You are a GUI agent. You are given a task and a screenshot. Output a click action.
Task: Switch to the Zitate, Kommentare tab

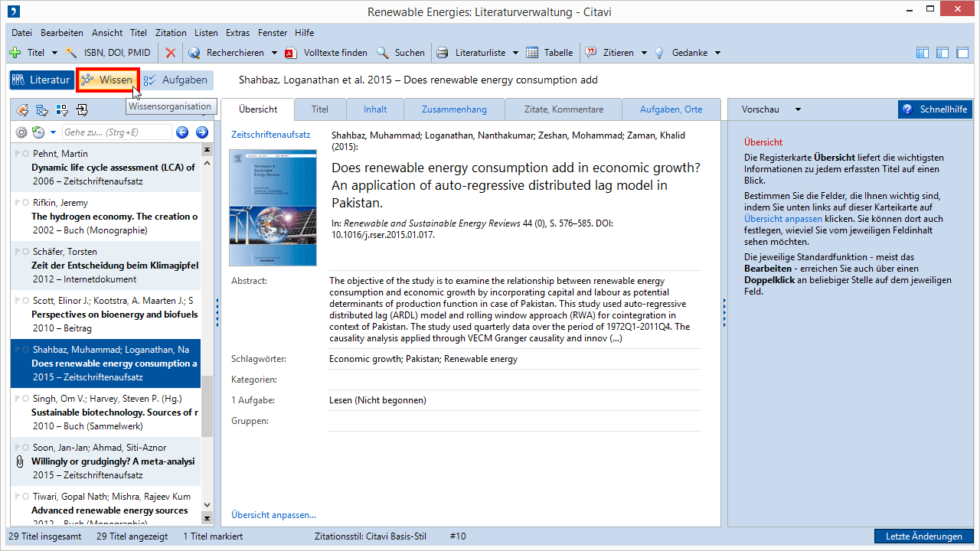click(x=563, y=109)
